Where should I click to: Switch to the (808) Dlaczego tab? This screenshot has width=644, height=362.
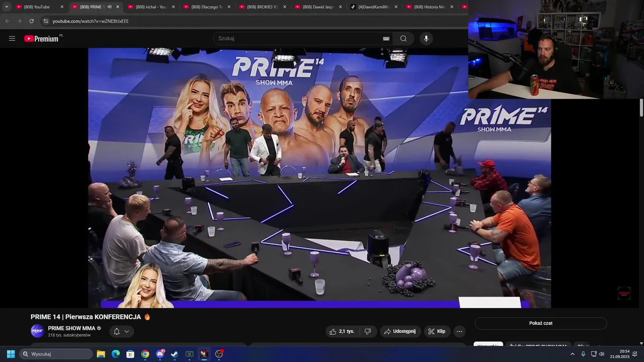pos(207,7)
